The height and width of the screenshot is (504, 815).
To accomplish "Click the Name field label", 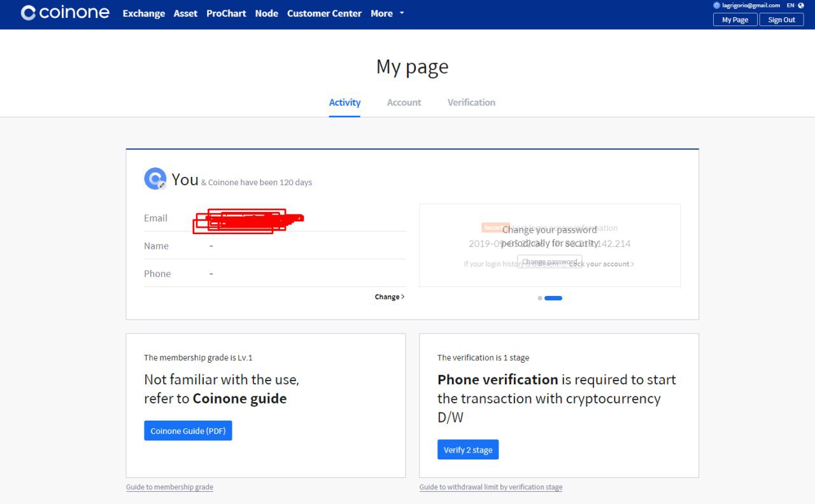I will click(x=156, y=246).
